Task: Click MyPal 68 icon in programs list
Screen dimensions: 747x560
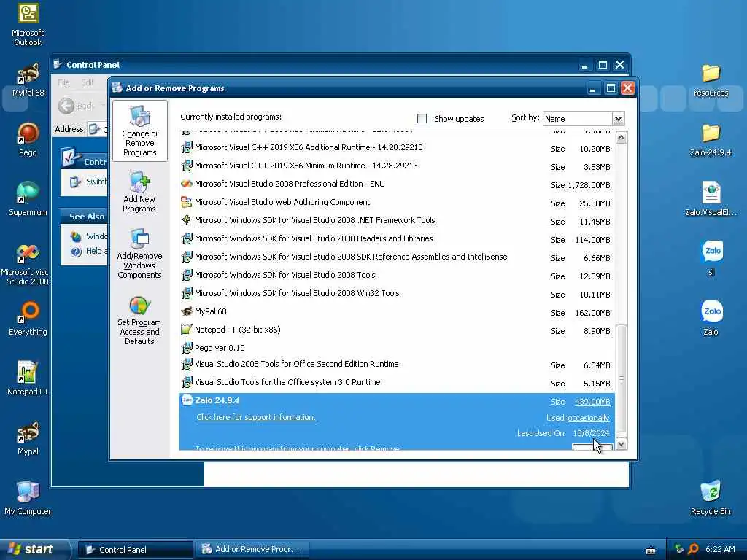Action: point(187,311)
